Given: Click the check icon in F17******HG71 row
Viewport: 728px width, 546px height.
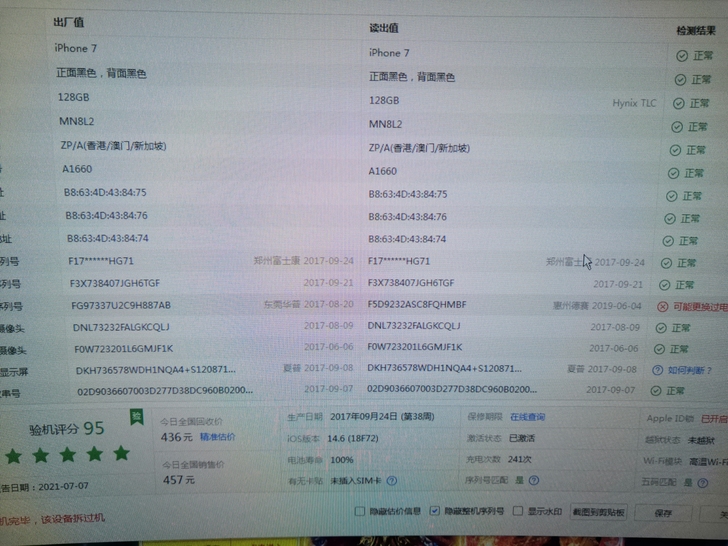Looking at the screenshot, I should (x=666, y=263).
